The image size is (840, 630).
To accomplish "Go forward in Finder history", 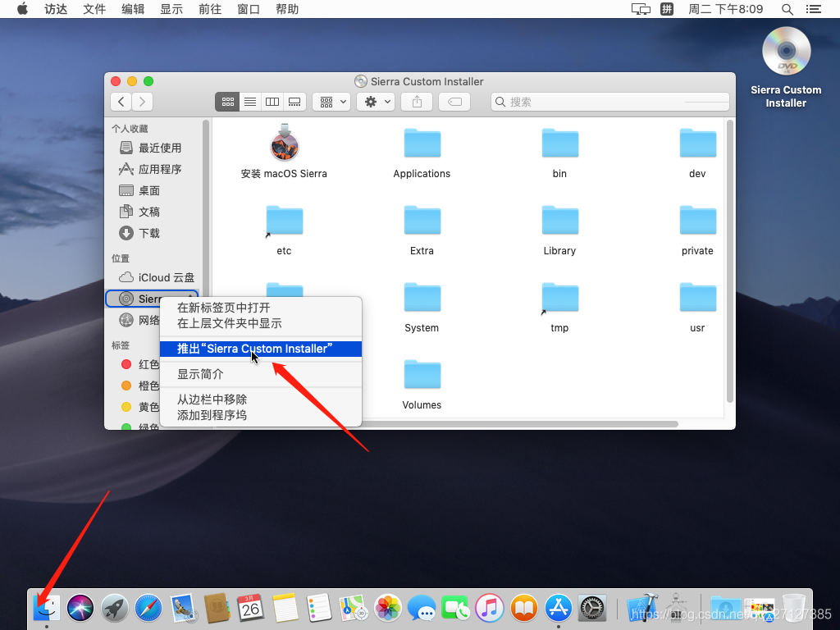I will point(143,102).
